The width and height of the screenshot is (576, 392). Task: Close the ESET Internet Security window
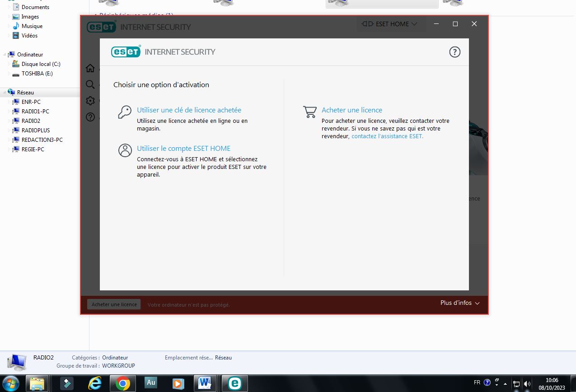pos(474,24)
